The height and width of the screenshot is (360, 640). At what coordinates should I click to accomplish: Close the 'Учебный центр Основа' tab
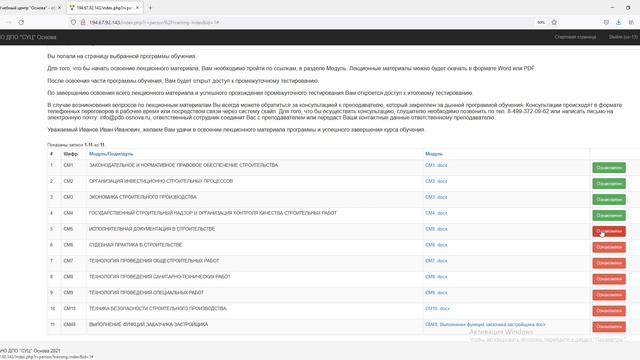click(x=59, y=8)
